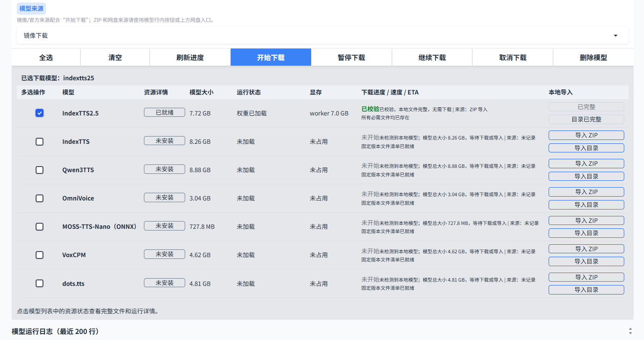The width and height of the screenshot is (644, 340).
Task: Start downloading via 开始下载
Action: (x=271, y=57)
